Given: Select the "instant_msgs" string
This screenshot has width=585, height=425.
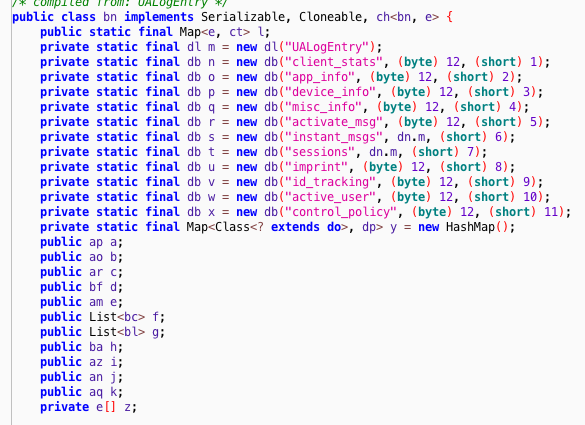Looking at the screenshot, I should pos(334,137).
